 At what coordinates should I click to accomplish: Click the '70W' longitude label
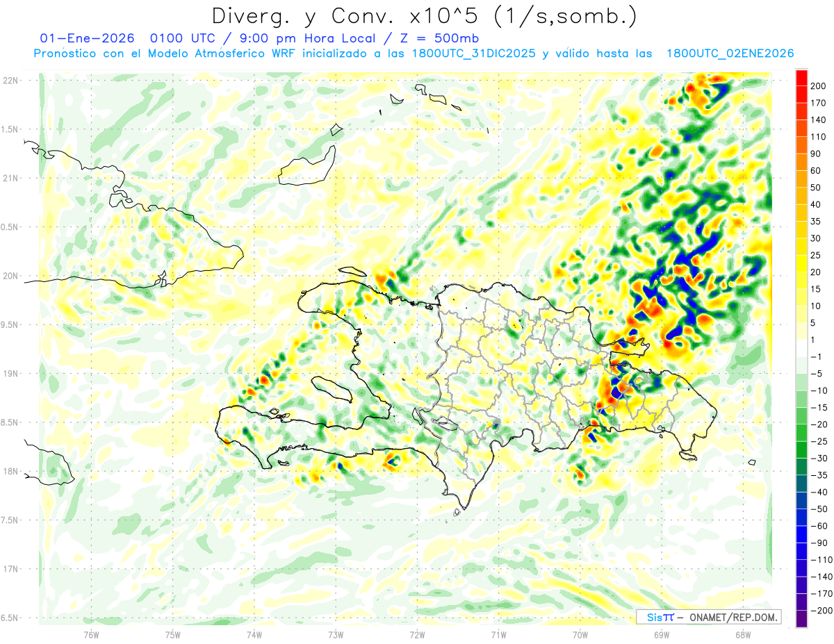(580, 634)
